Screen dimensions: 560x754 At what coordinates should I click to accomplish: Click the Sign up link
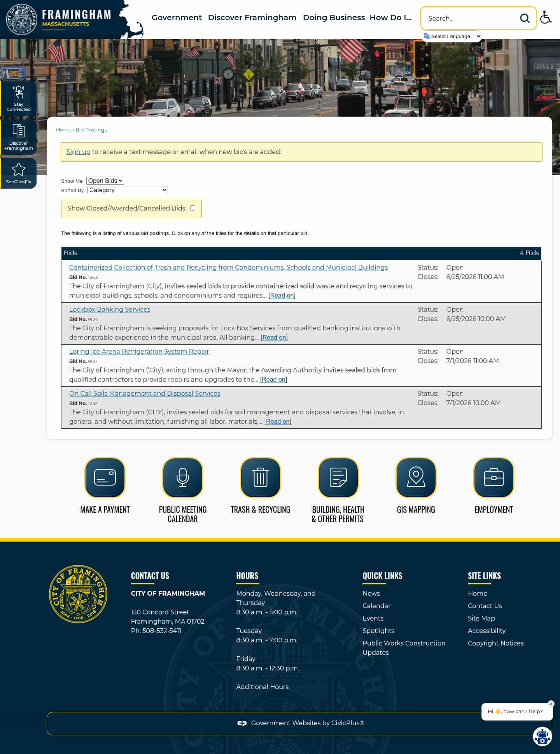[x=78, y=152]
